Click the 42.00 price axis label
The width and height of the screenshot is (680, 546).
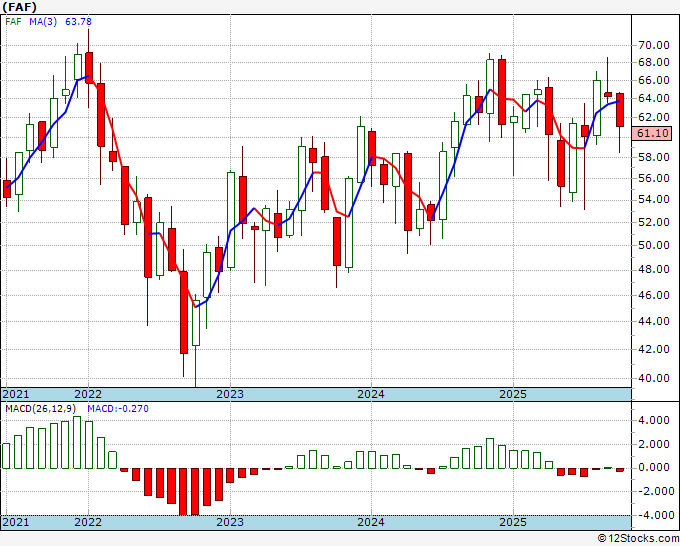tap(653, 349)
